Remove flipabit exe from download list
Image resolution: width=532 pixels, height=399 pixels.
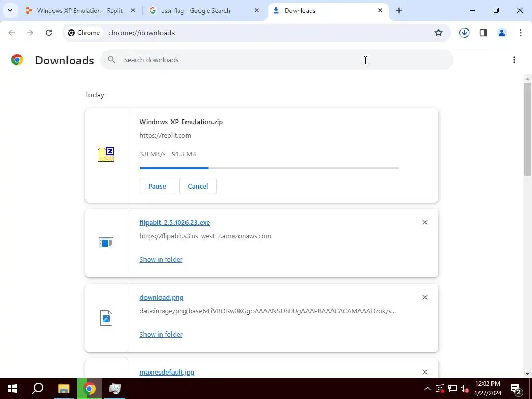coord(425,222)
